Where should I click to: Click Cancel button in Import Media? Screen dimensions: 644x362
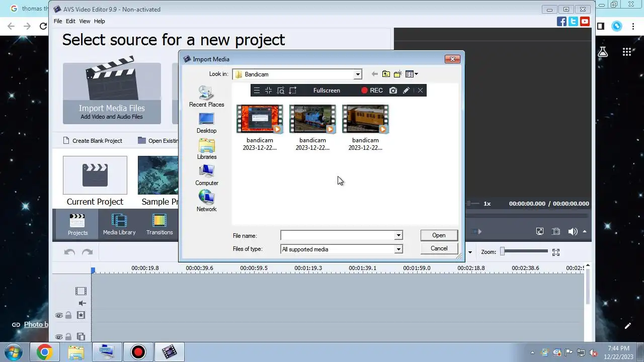pyautogui.click(x=439, y=248)
